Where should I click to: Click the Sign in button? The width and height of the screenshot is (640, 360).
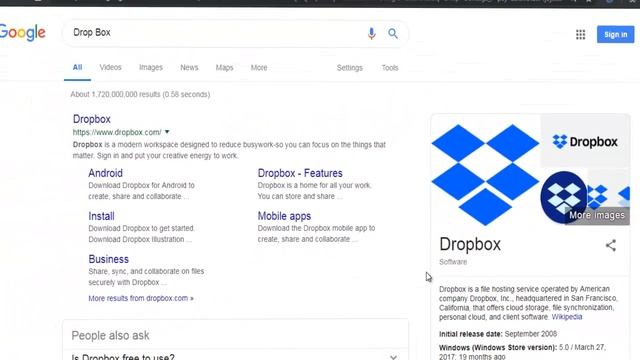pos(616,34)
